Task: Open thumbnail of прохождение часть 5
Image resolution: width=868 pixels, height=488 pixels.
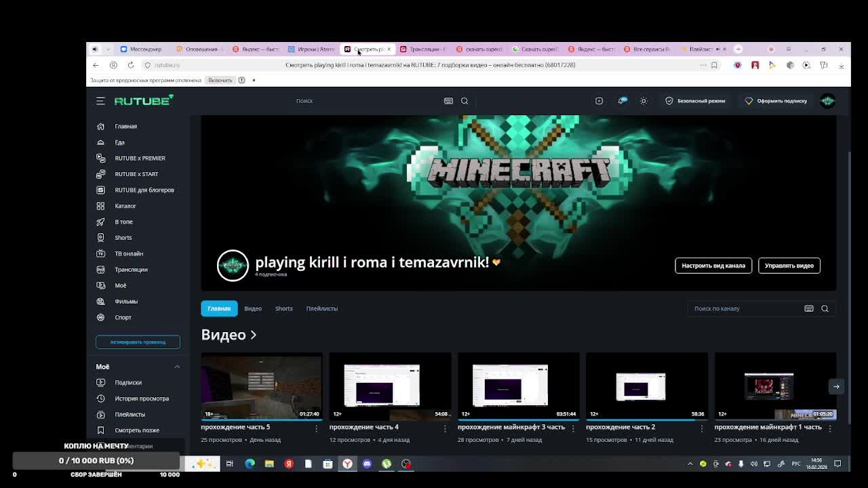Action: coord(262,386)
